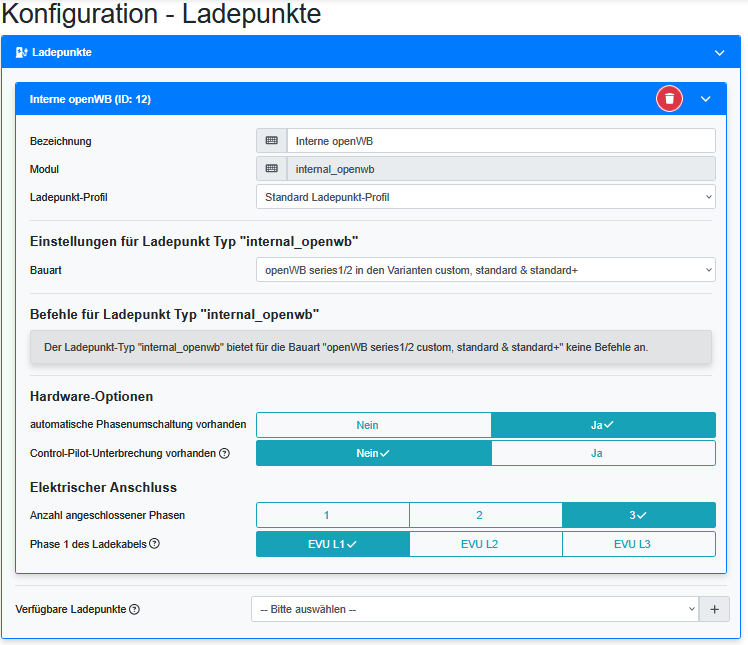Open the Ladepunkt-Profil dropdown
Image resolution: width=748 pixels, height=645 pixels.
coord(486,197)
